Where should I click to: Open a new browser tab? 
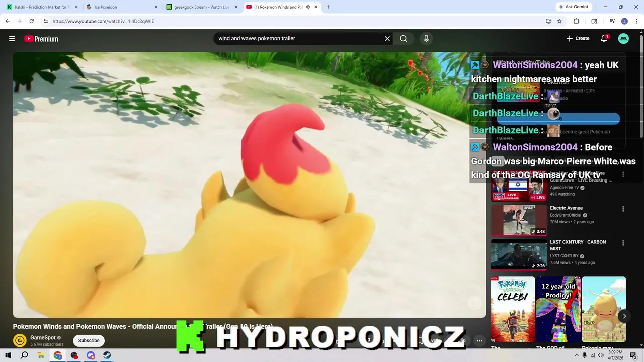tap(328, 7)
